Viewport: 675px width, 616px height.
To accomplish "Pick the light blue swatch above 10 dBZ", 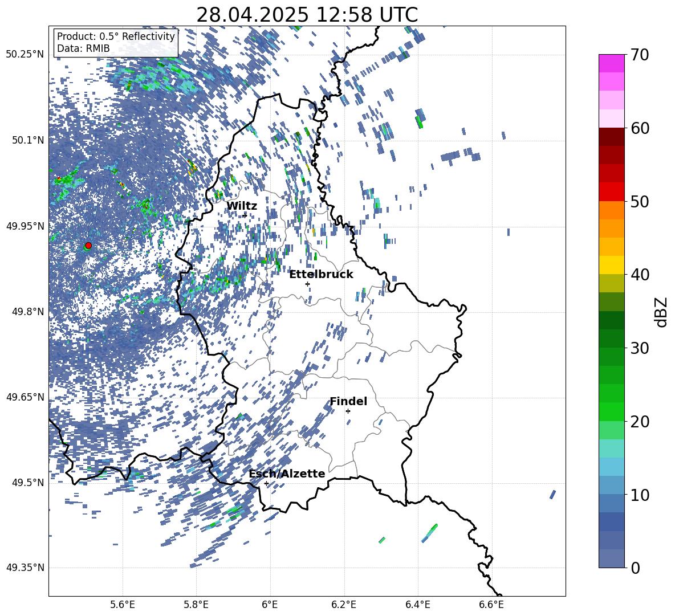I will pyautogui.click(x=611, y=485).
